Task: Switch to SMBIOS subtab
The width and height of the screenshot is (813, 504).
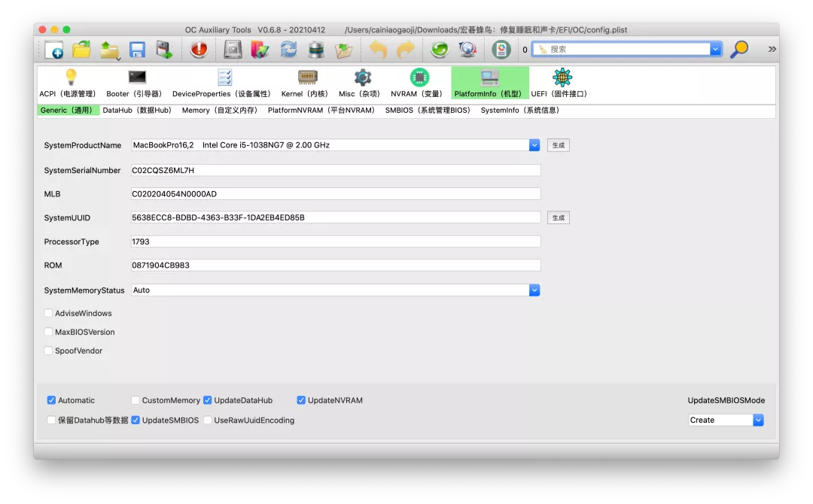Action: [x=428, y=111]
